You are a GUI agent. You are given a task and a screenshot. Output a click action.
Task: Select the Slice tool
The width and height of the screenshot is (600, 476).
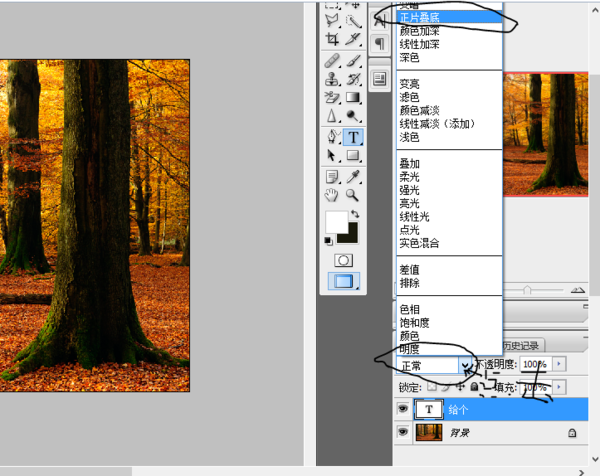353,39
